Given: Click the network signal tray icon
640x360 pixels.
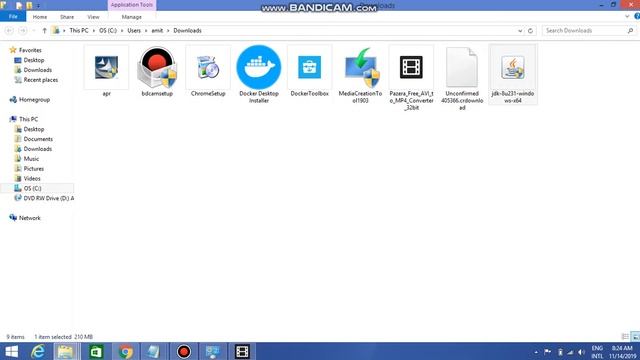Looking at the screenshot, I should click(x=570, y=352).
